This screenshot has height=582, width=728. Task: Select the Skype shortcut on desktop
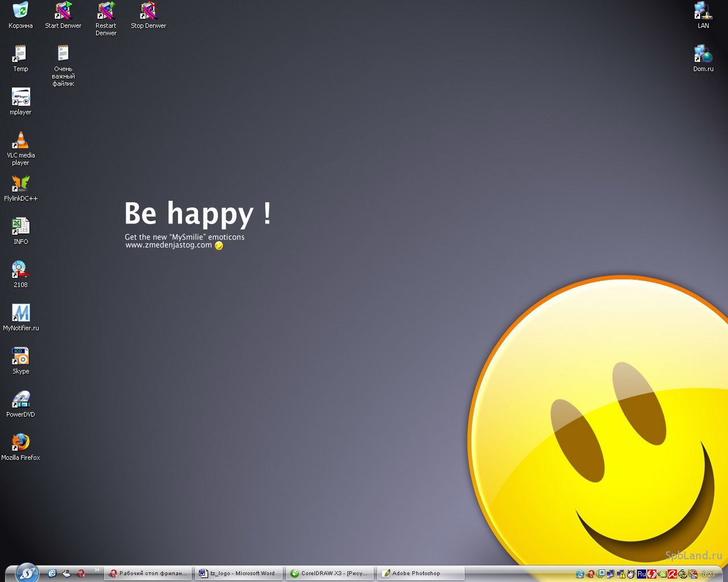[x=20, y=356]
